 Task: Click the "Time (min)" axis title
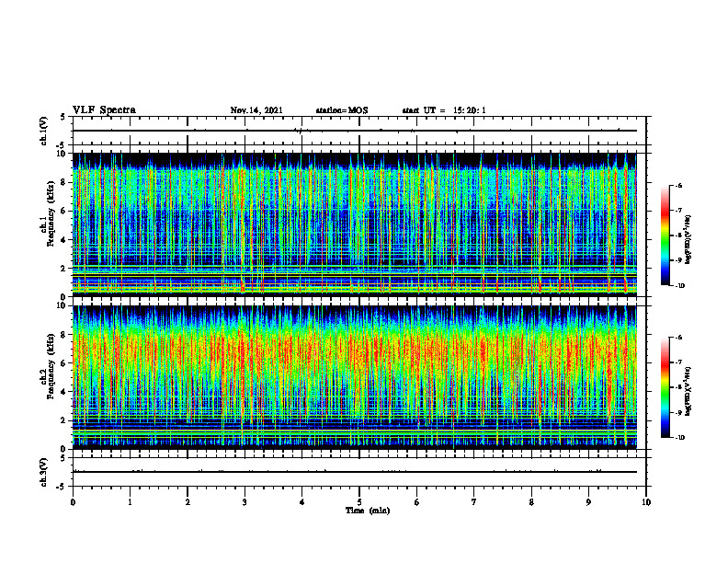368,511
